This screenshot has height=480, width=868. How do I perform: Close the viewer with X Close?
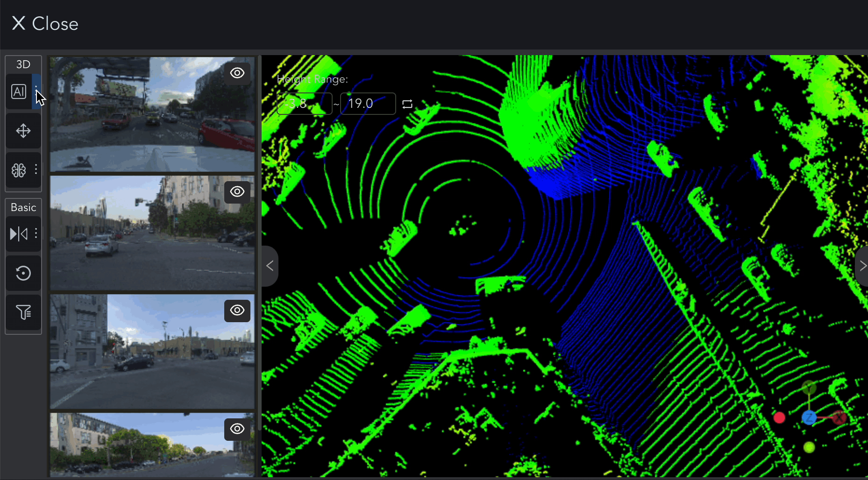coord(45,23)
